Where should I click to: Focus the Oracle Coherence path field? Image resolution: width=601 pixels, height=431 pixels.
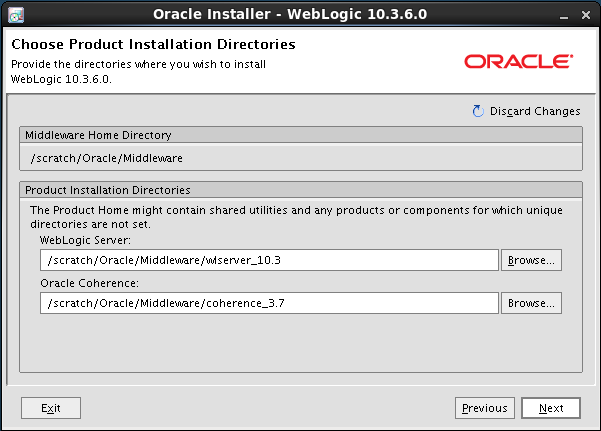coord(269,303)
